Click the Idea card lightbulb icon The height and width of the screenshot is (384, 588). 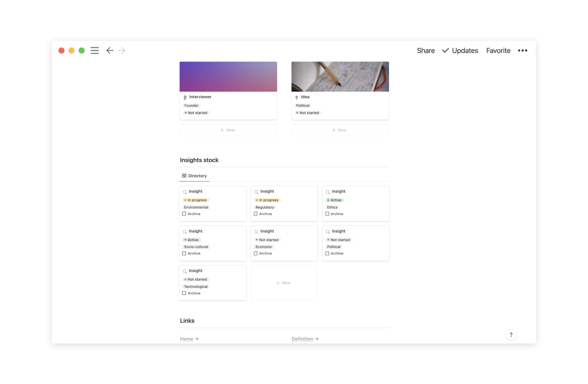(297, 97)
